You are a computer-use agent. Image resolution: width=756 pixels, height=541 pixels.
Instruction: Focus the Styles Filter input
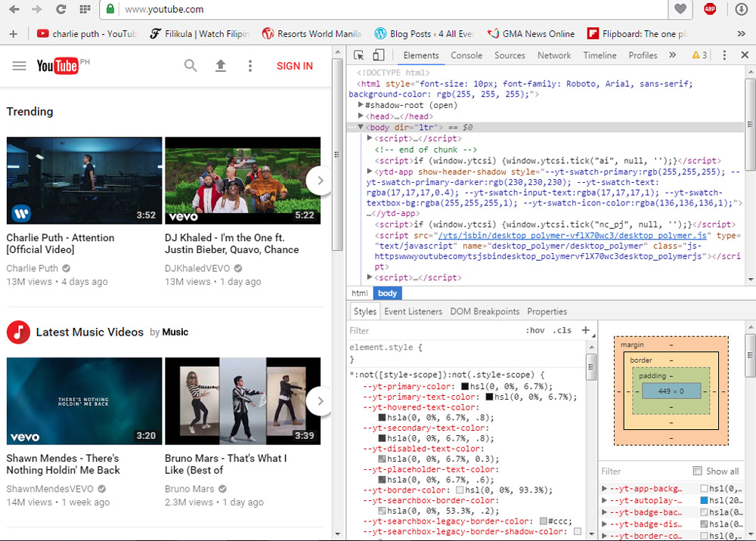click(x=434, y=330)
